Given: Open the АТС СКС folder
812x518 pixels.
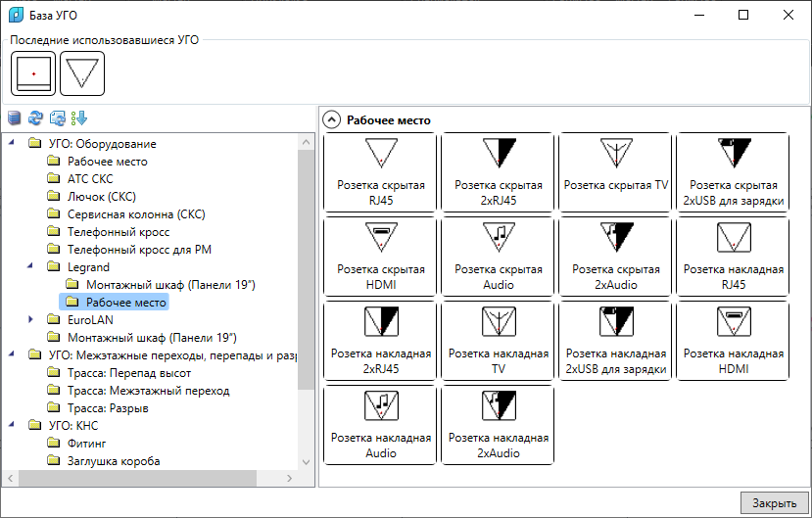Looking at the screenshot, I should (x=88, y=179).
